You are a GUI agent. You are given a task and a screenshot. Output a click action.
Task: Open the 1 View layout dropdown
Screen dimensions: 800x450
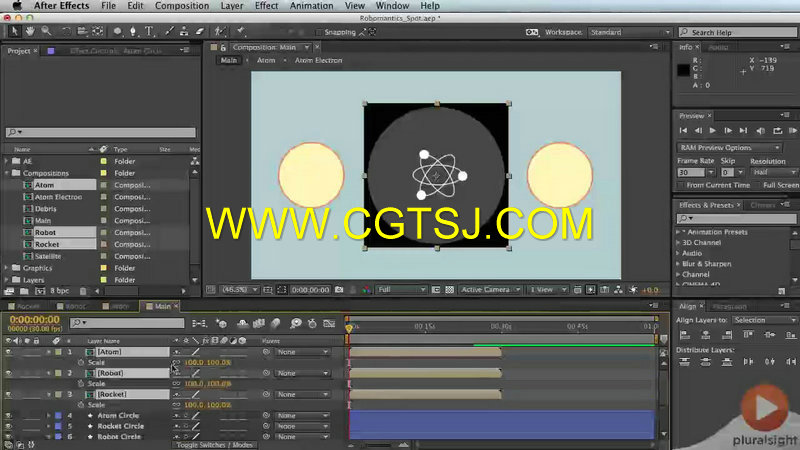click(x=547, y=290)
